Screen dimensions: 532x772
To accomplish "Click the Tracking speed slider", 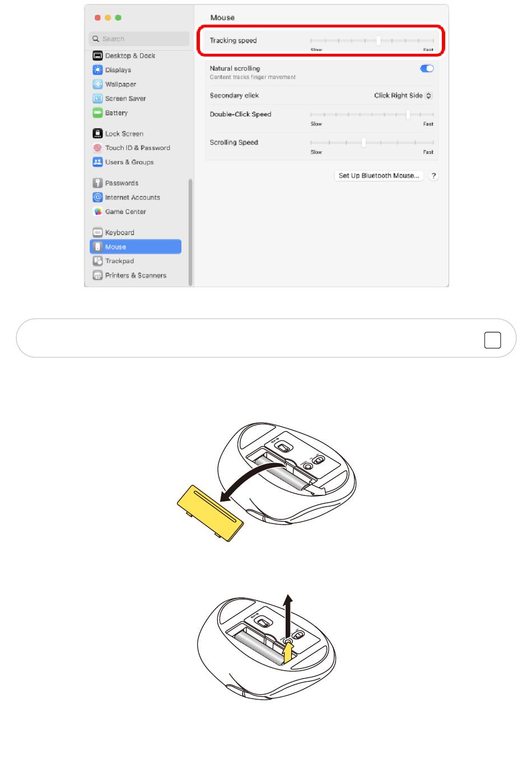I will click(x=372, y=40).
